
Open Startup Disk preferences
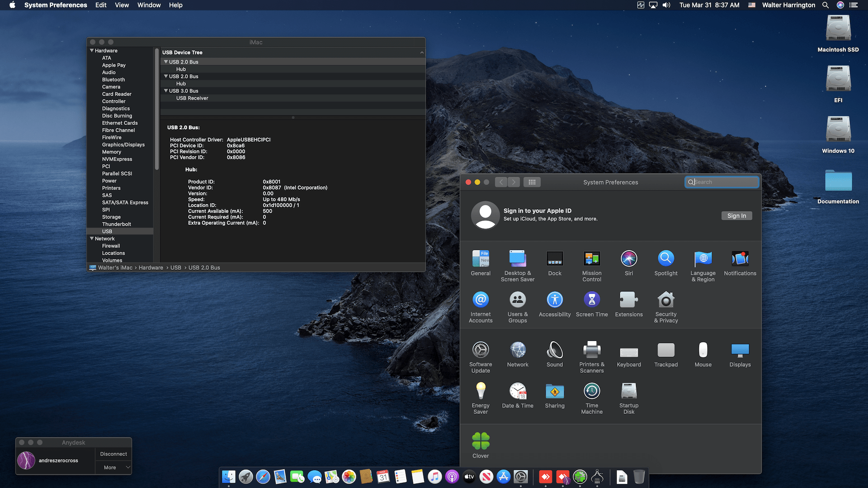point(629,398)
